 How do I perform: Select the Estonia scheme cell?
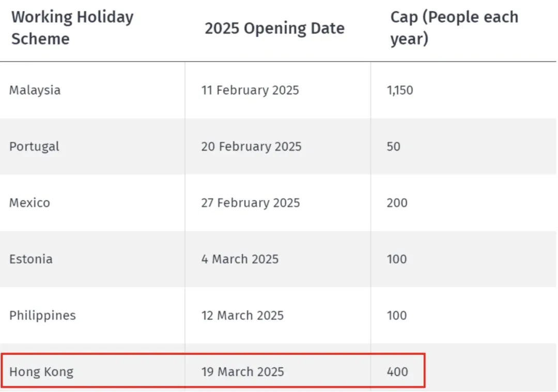(31, 259)
